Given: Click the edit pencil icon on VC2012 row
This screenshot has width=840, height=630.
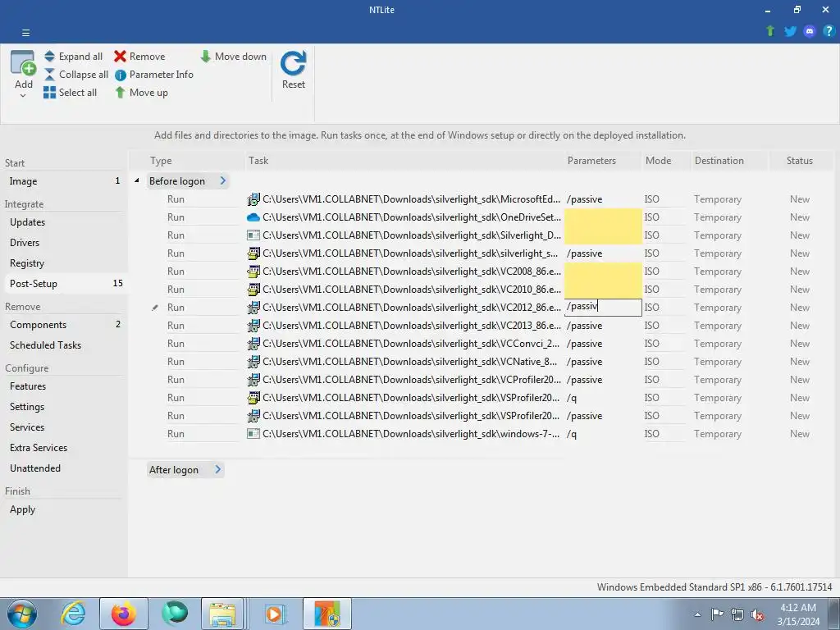Looking at the screenshot, I should point(155,308).
